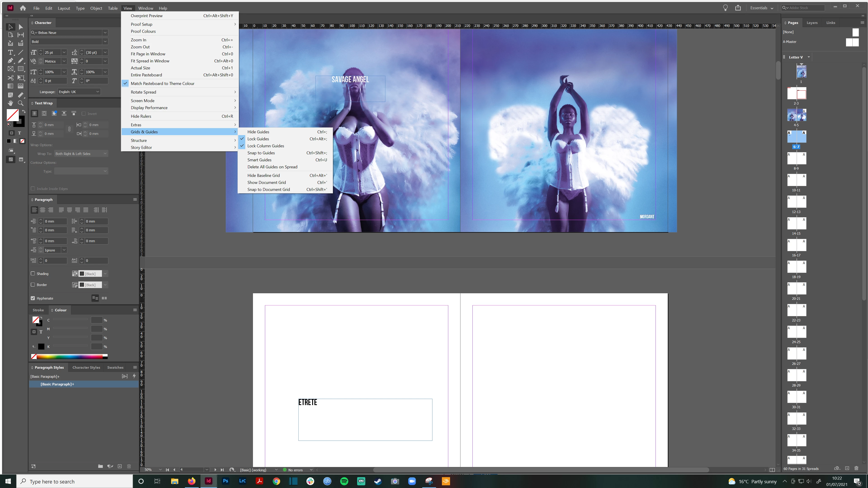Choose Delete All Guides on Spread

pos(272,167)
